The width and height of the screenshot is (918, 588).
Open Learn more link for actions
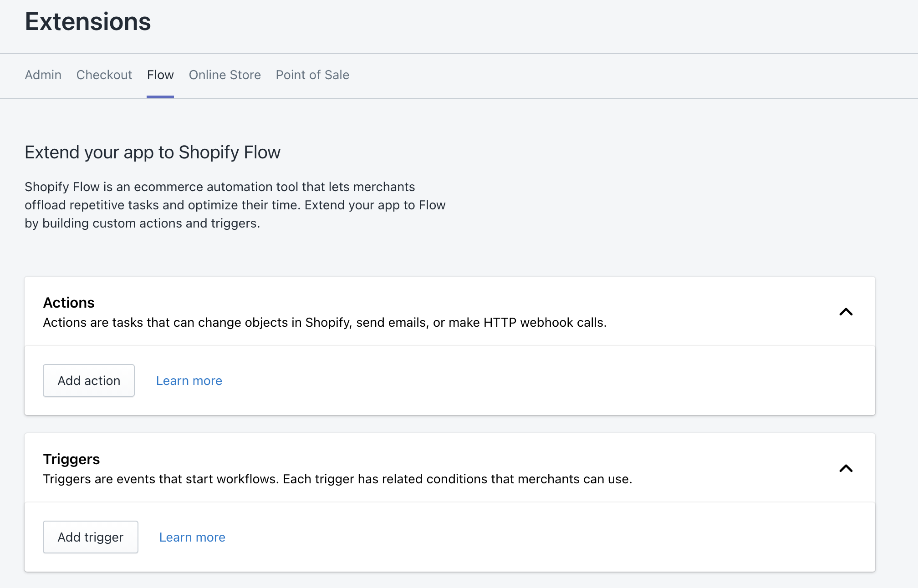pos(189,381)
